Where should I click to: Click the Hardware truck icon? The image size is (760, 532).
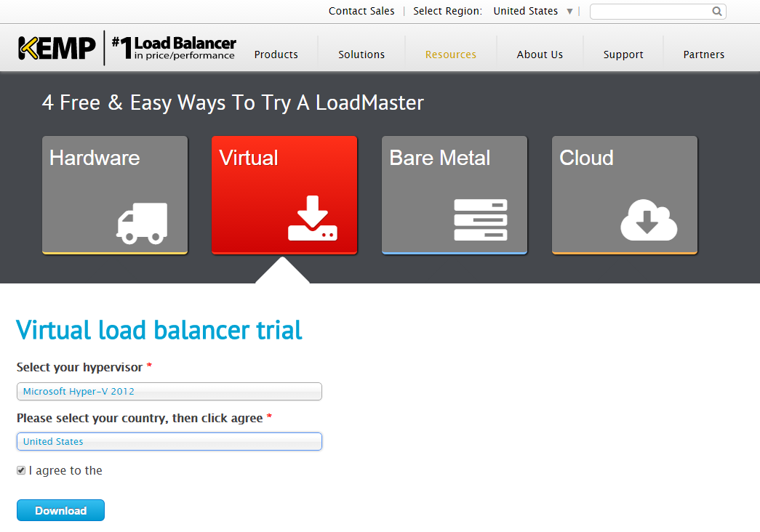pos(142,223)
